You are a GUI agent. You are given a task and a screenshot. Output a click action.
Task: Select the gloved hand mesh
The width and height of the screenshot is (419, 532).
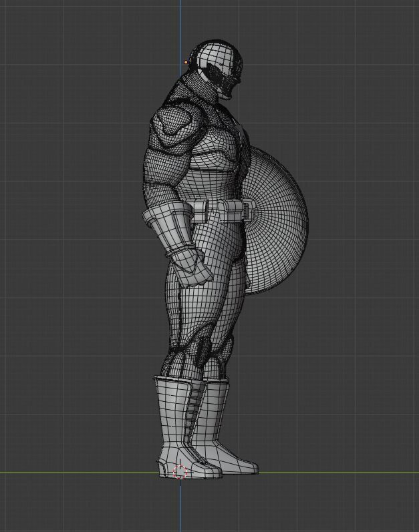[x=191, y=269]
